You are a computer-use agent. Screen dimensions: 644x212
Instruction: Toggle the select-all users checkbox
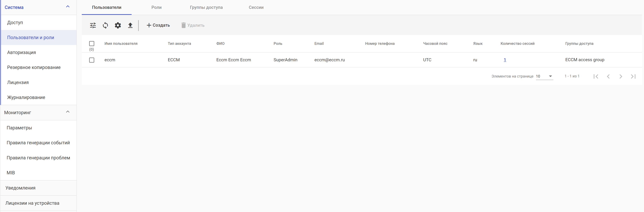pos(92,43)
